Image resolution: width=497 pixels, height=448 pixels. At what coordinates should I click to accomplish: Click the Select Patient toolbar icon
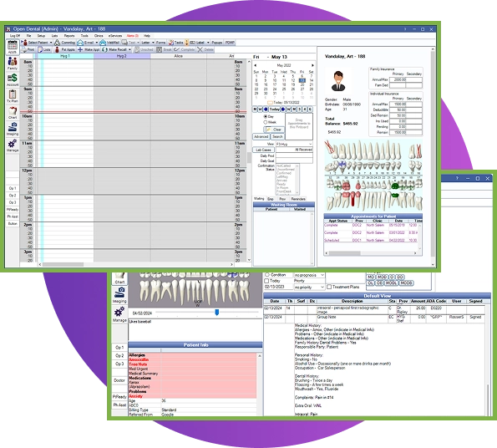coord(25,43)
